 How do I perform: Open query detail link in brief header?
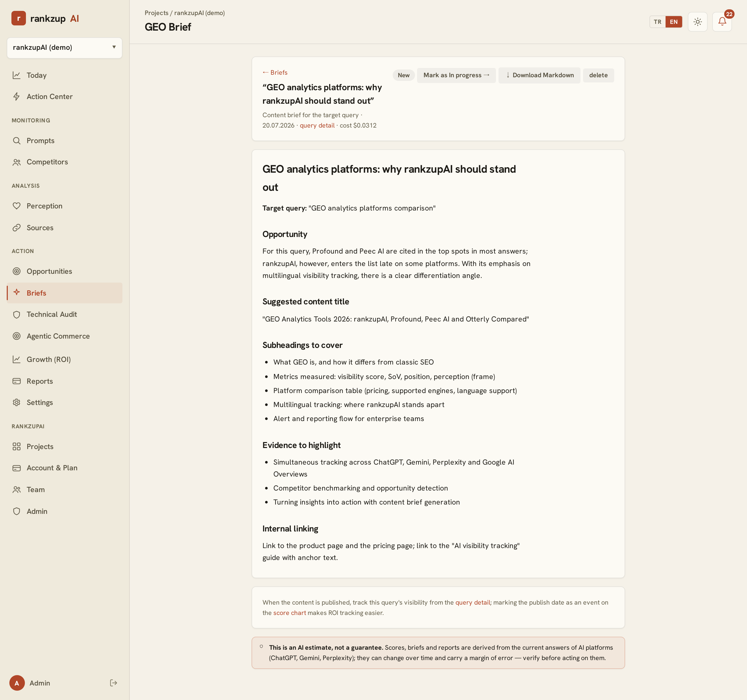pyautogui.click(x=317, y=125)
